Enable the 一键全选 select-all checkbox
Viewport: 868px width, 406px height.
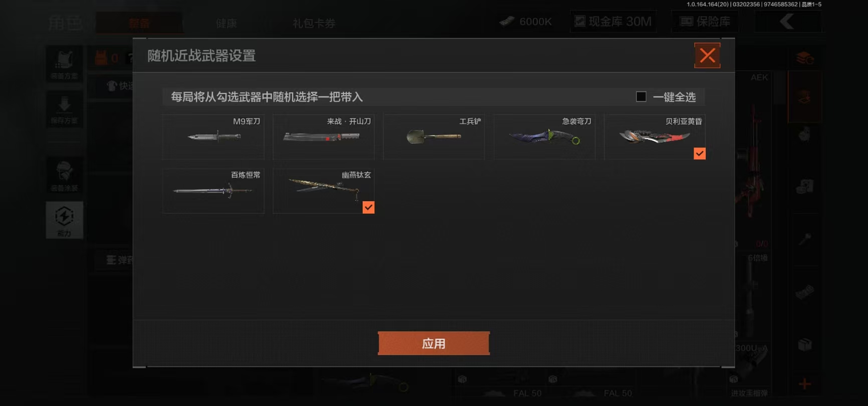pyautogui.click(x=641, y=97)
